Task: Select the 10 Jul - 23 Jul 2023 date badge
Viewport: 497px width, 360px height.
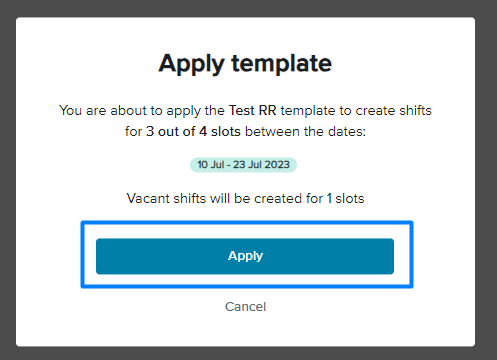Action: [243, 165]
